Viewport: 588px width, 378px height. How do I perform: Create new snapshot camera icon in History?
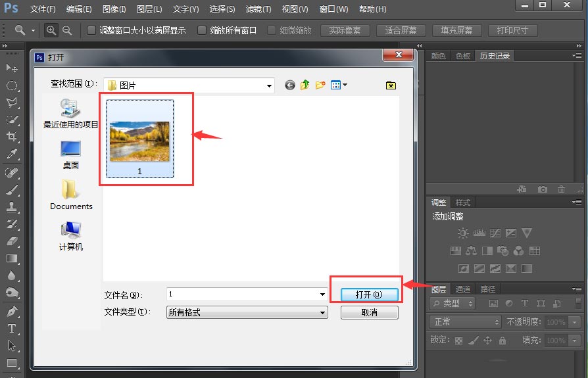[x=542, y=189]
